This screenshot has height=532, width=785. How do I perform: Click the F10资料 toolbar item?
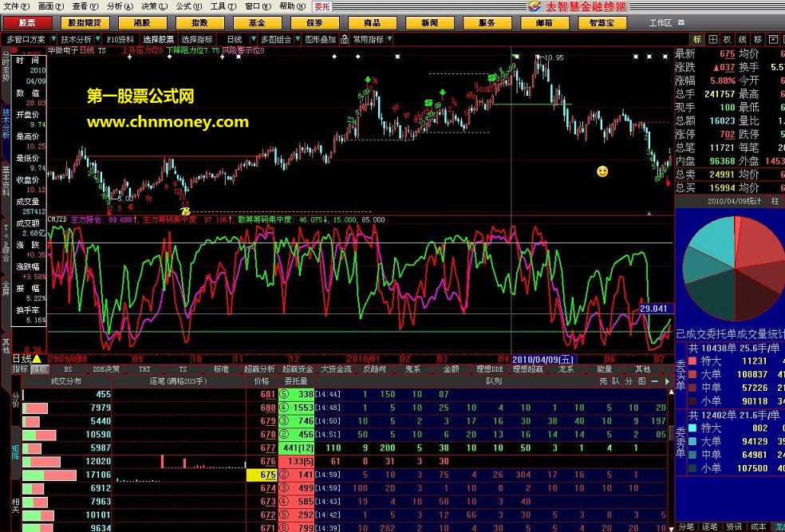tap(120, 39)
